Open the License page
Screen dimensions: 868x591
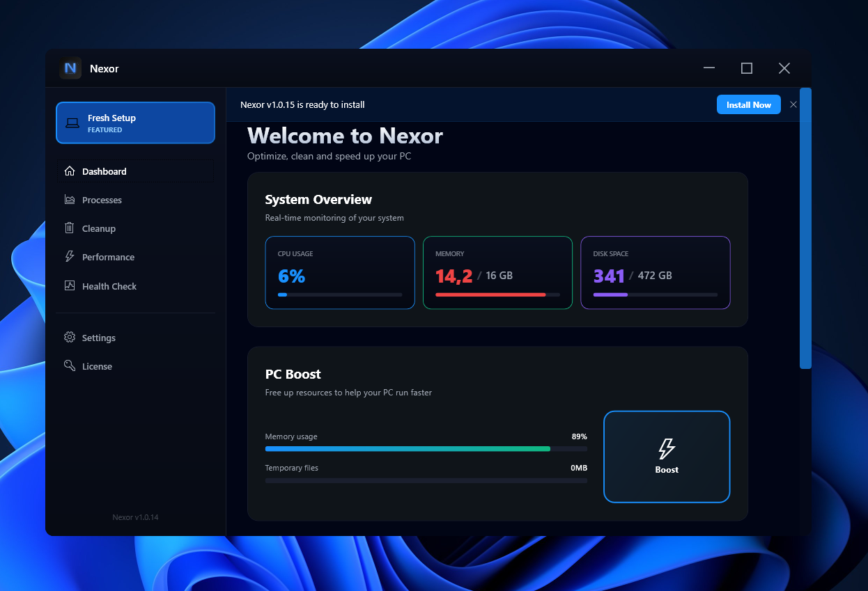click(135, 366)
